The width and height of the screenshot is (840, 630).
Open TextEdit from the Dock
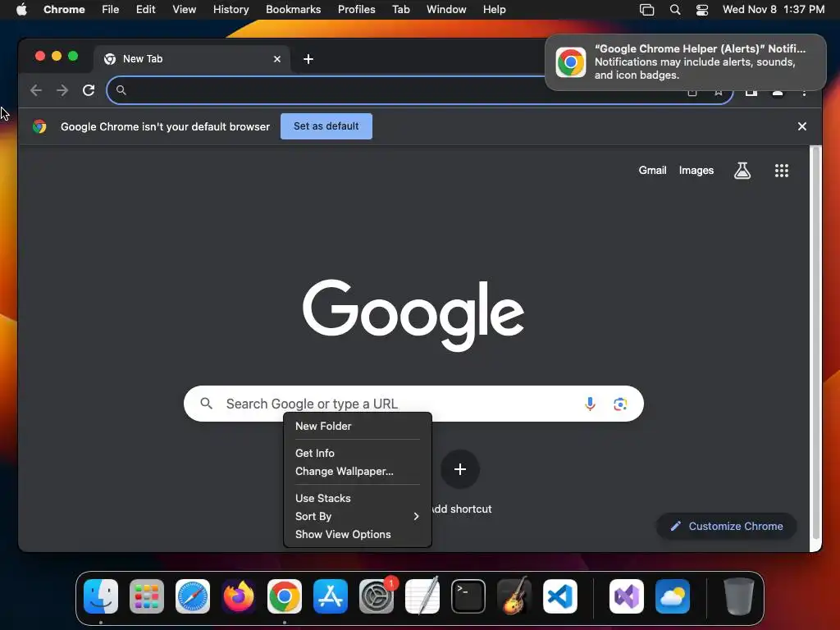pos(422,596)
